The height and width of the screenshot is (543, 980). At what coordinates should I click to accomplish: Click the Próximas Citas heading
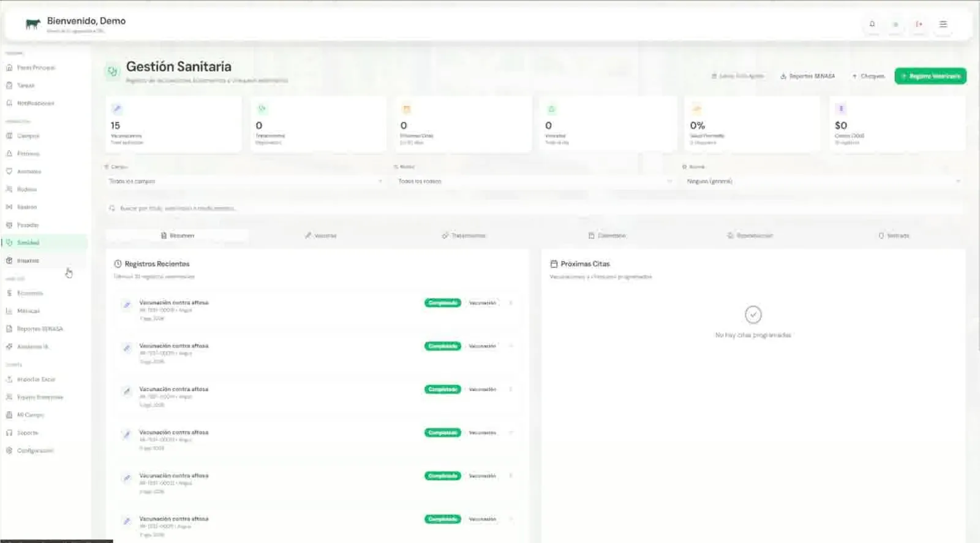click(x=585, y=264)
